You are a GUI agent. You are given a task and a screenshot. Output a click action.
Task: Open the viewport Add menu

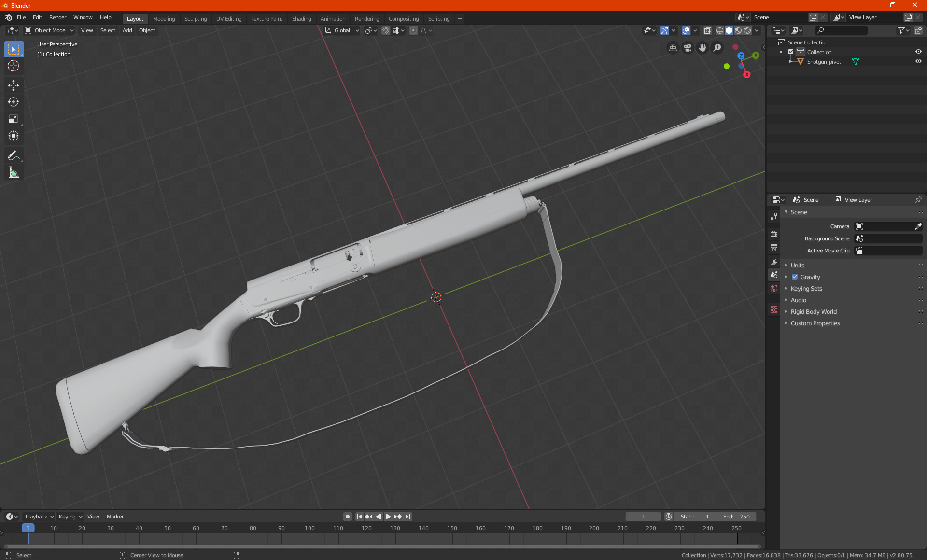point(127,30)
